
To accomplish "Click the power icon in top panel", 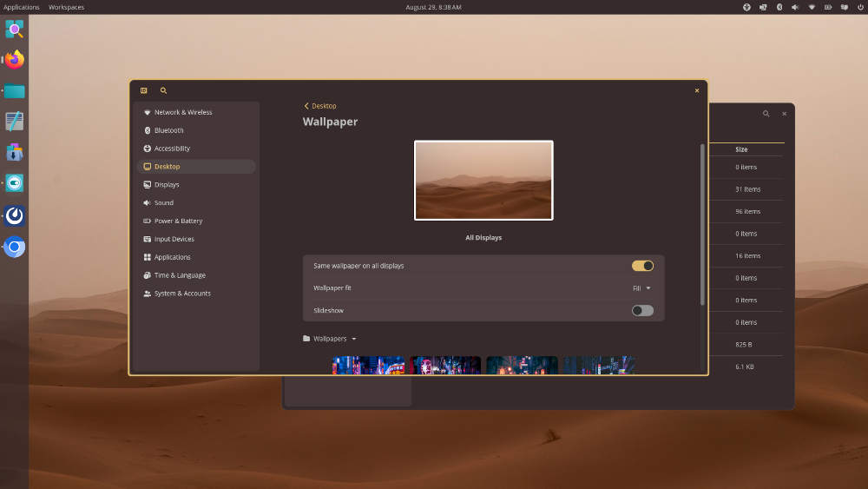I will (x=858, y=7).
